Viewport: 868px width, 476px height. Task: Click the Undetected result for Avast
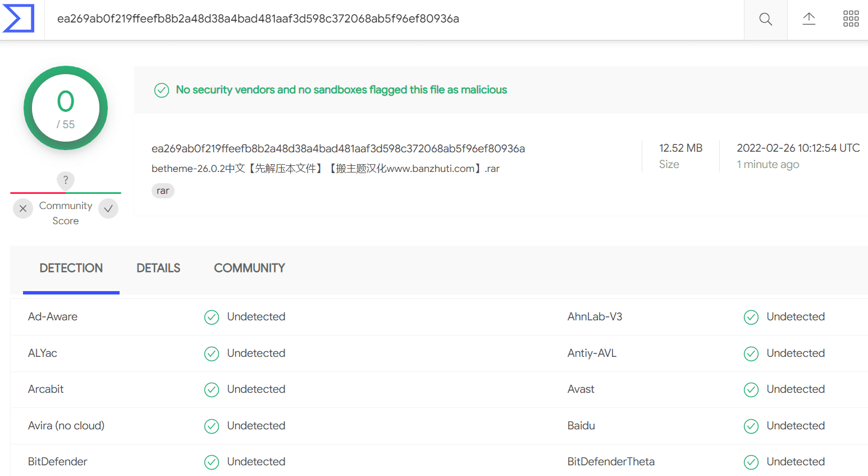(x=796, y=389)
